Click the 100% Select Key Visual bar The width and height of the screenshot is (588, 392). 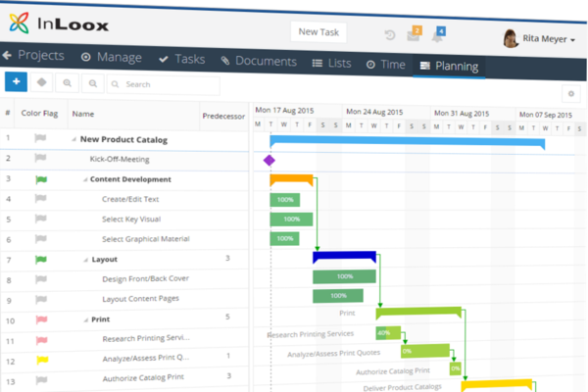[291, 220]
